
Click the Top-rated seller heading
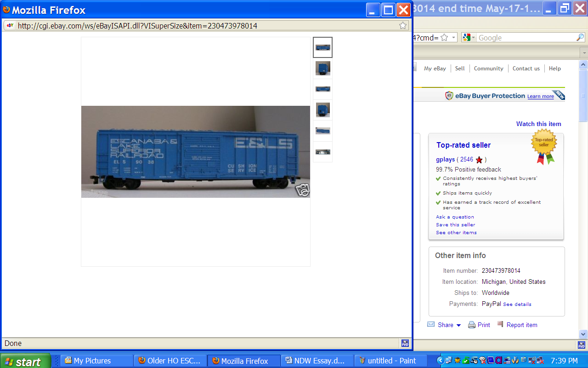click(464, 145)
